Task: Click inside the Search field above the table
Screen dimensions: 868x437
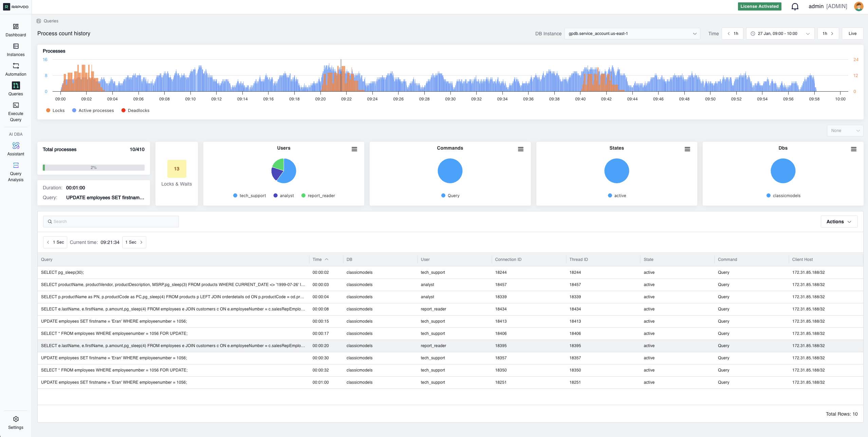Action: (x=111, y=221)
